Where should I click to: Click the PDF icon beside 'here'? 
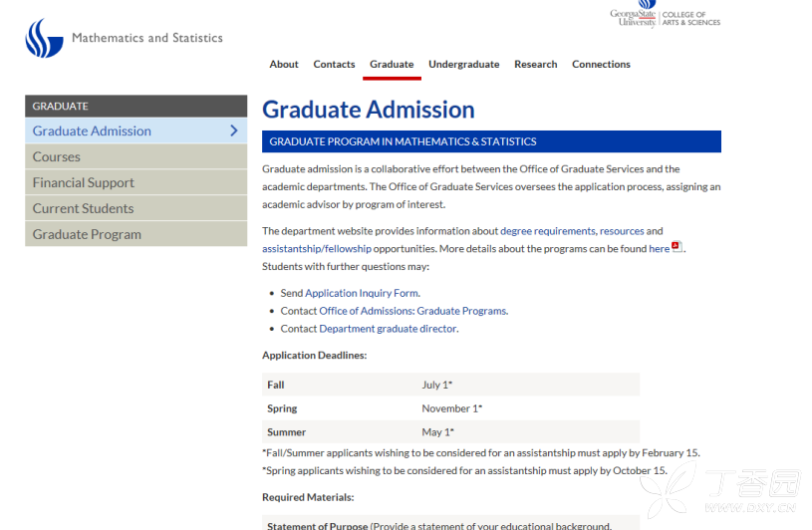[677, 247]
